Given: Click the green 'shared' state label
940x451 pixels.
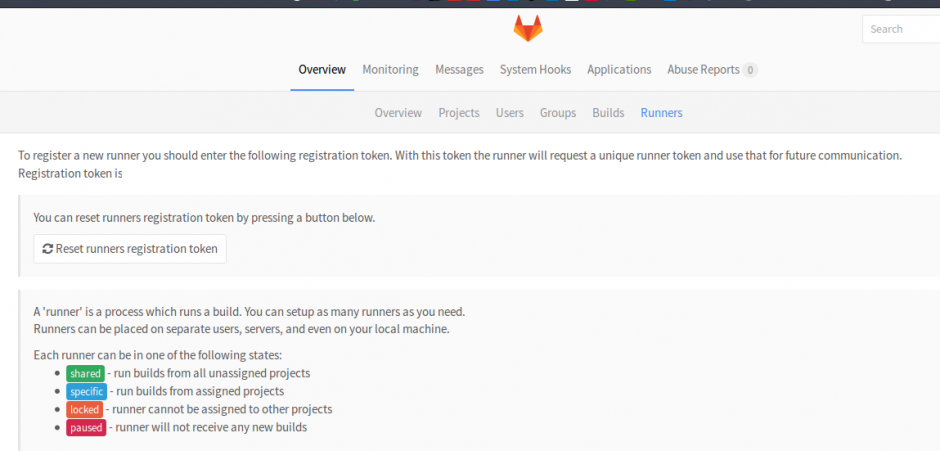Looking at the screenshot, I should coord(85,373).
